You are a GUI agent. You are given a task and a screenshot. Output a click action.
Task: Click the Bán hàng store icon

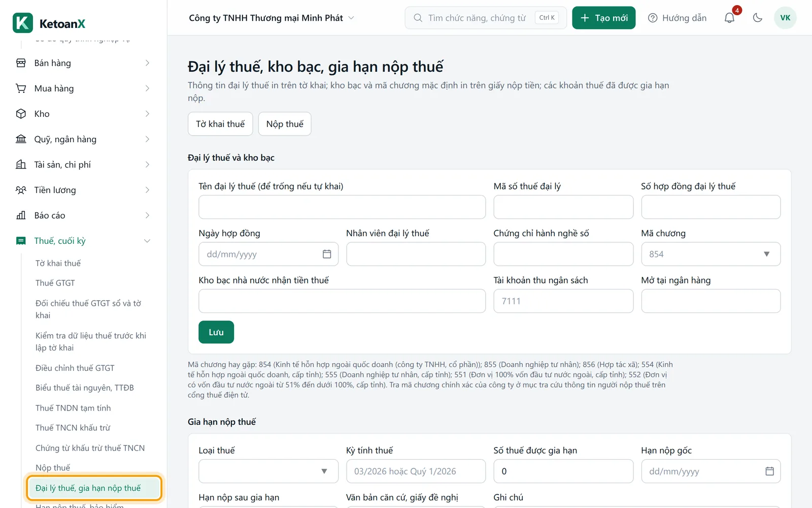[x=21, y=63]
